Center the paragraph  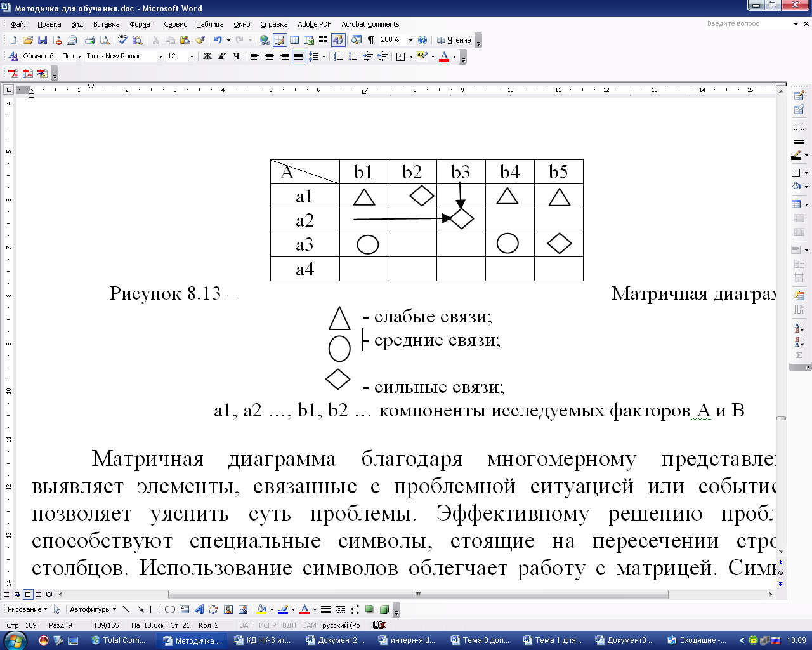(270, 56)
